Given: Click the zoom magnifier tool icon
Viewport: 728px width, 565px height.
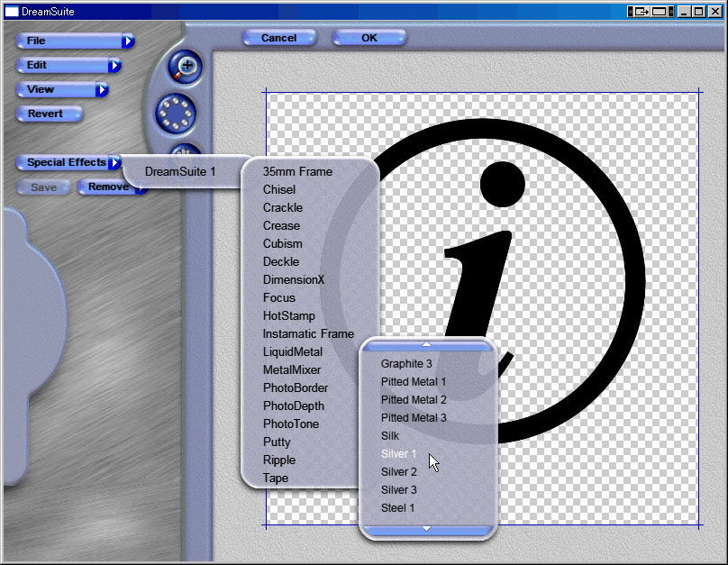Looking at the screenshot, I should pyautogui.click(x=185, y=67).
